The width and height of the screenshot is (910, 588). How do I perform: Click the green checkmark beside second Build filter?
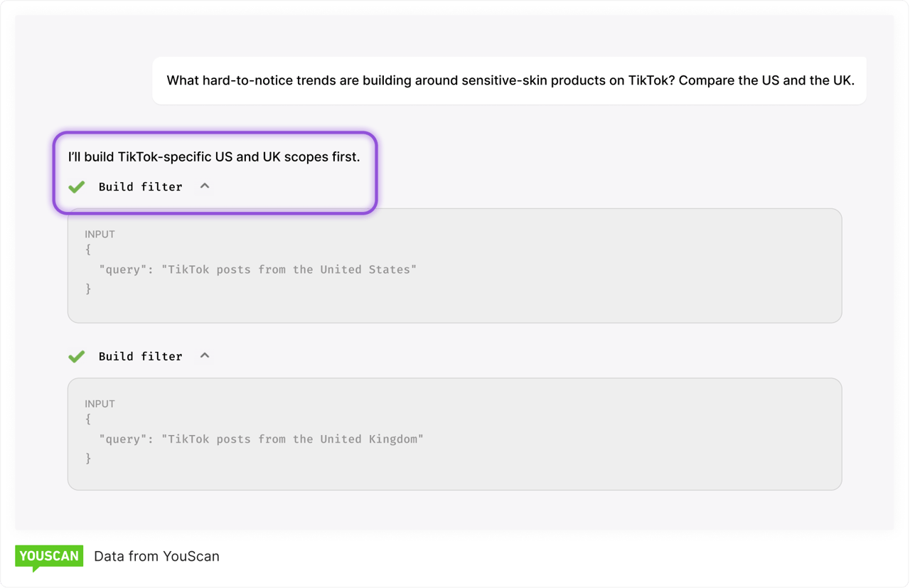pos(77,356)
